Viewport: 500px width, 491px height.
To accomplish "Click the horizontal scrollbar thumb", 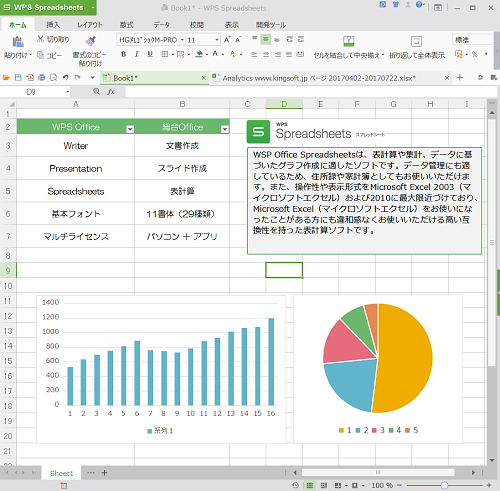I will coord(378,472).
